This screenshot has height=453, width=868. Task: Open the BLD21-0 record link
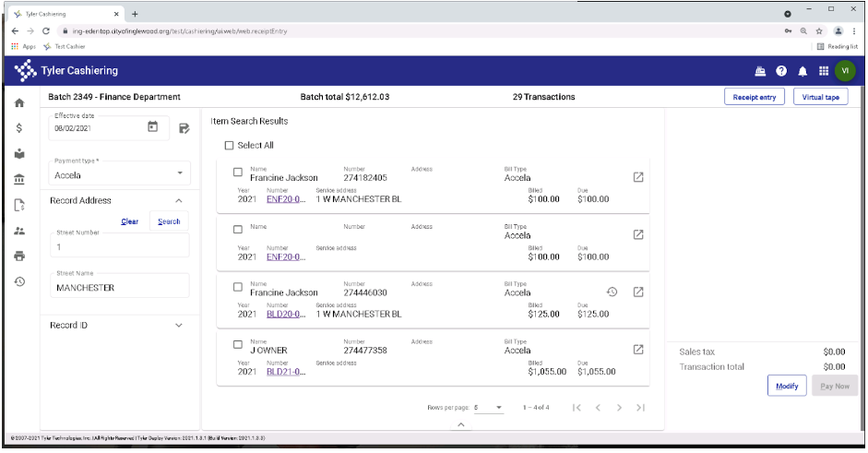[x=286, y=372]
